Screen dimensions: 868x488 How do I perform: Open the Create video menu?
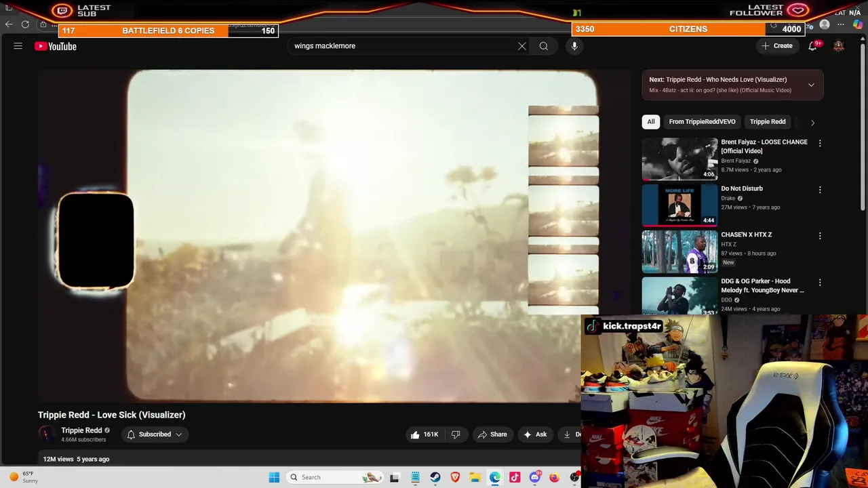(777, 46)
